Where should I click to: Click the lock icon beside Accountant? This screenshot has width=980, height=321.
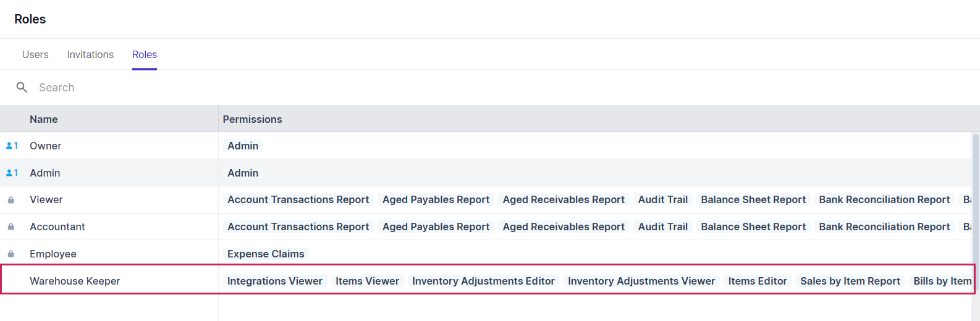(11, 227)
